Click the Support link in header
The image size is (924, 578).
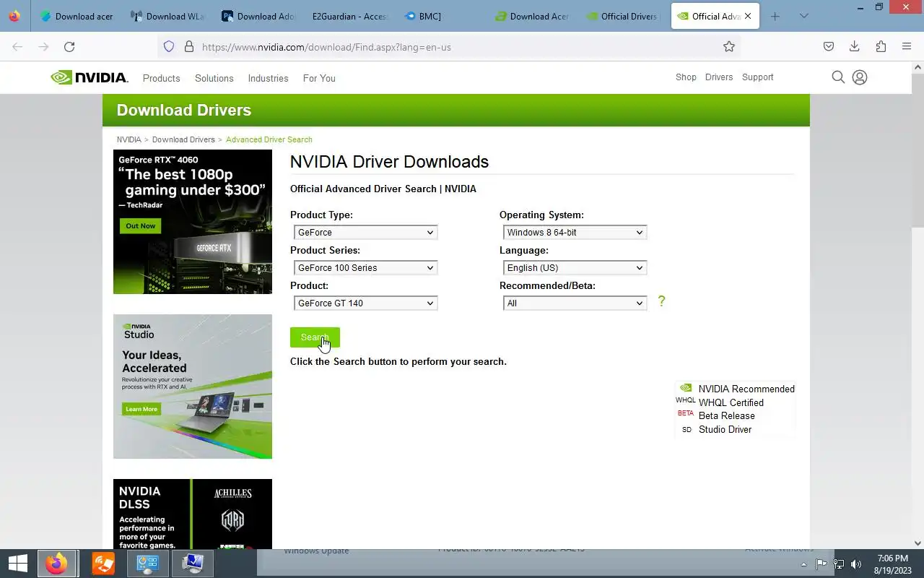click(757, 77)
